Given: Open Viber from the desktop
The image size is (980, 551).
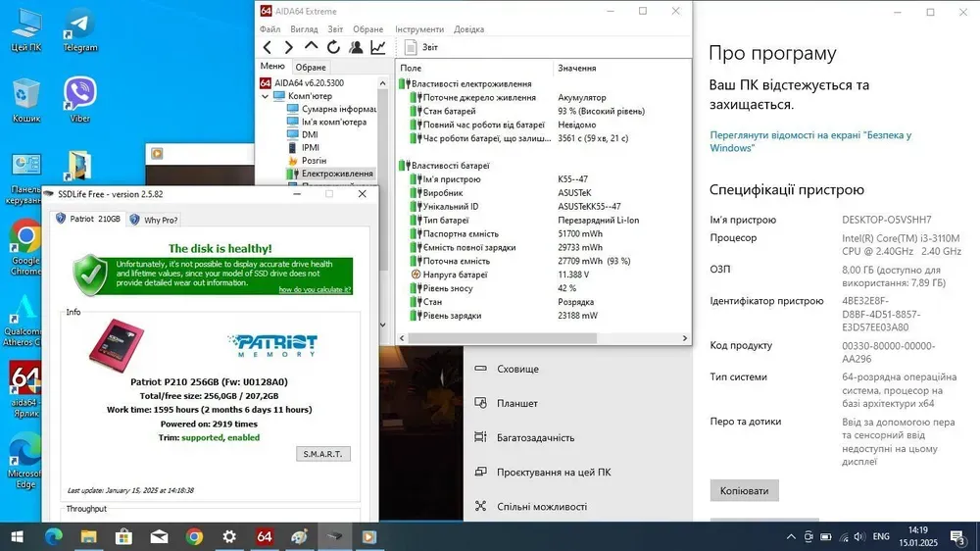Looking at the screenshot, I should tap(80, 95).
